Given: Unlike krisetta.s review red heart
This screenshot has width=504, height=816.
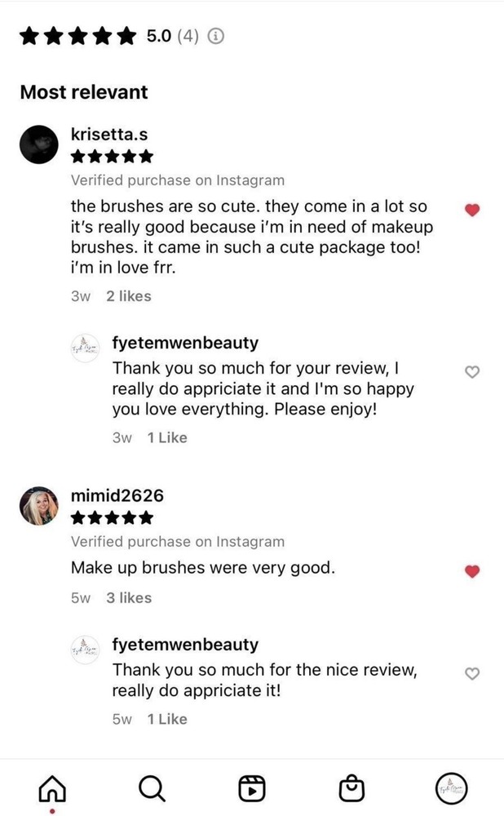Looking at the screenshot, I should tap(471, 210).
